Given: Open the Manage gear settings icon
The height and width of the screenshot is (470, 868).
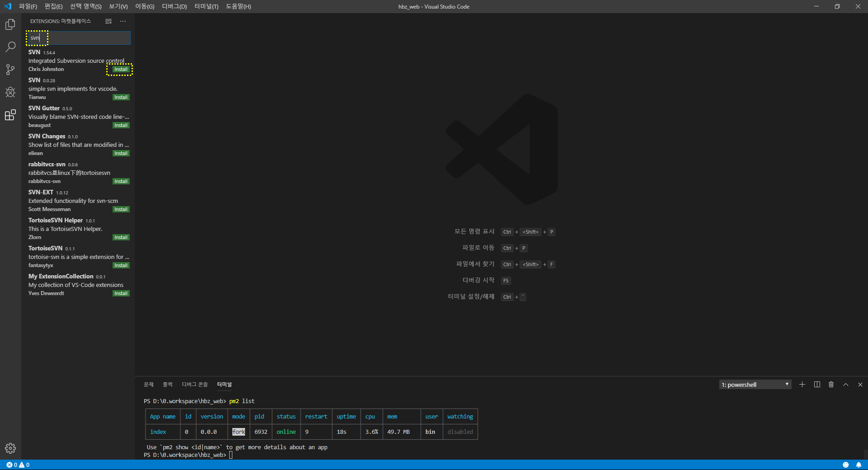Looking at the screenshot, I should click(x=10, y=448).
